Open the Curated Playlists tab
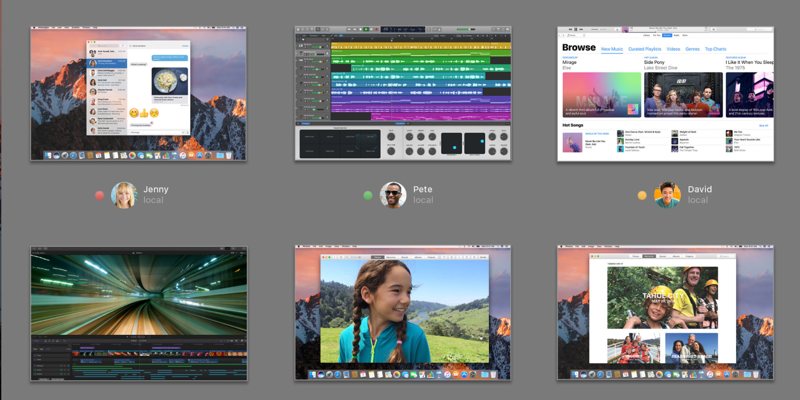 click(646, 48)
